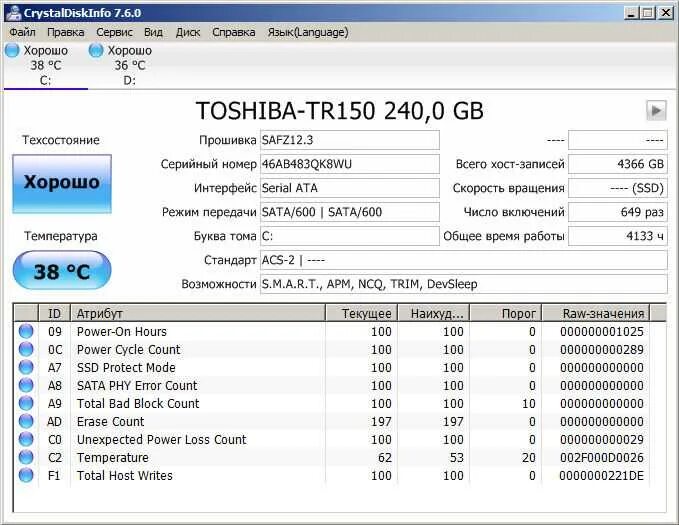Image resolution: width=679 pixels, height=525 pixels.
Task: Click the TOSHIBA-TR150 240,0 GB disk title
Action: 340,111
